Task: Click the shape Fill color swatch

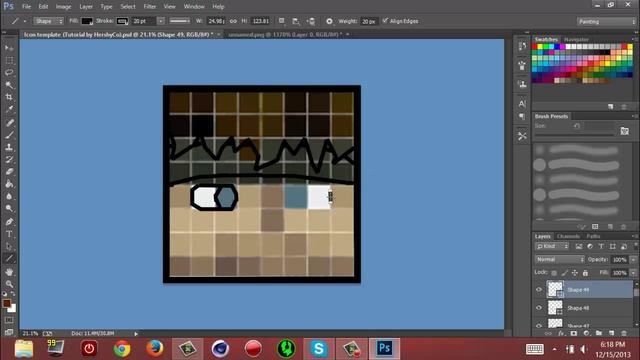Action: pos(87,21)
